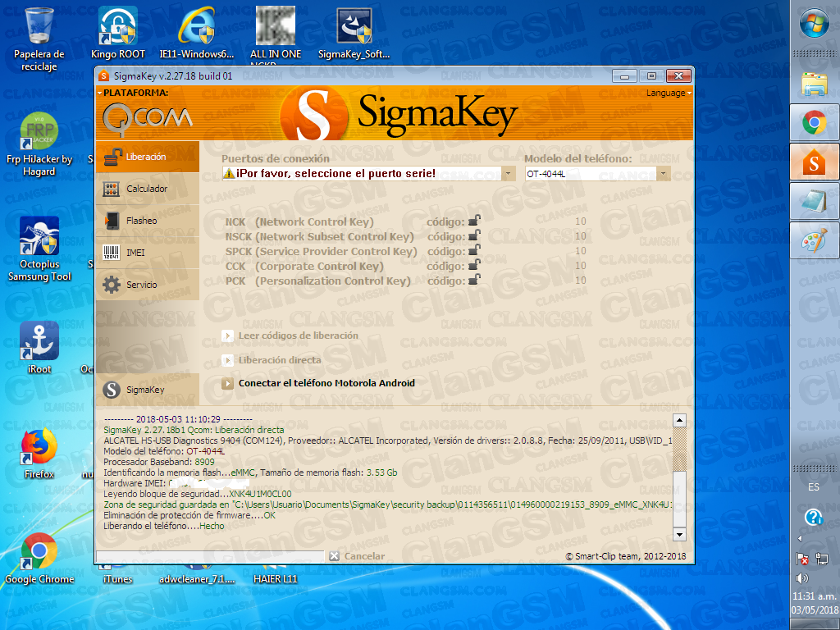This screenshot has height=630, width=840.
Task: Click the ES input language indicator
Action: coord(813,487)
